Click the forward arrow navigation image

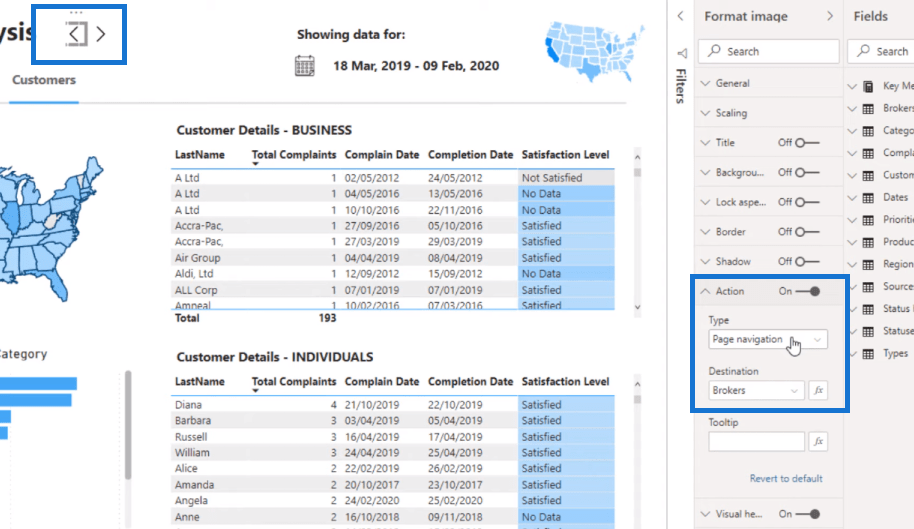(101, 34)
